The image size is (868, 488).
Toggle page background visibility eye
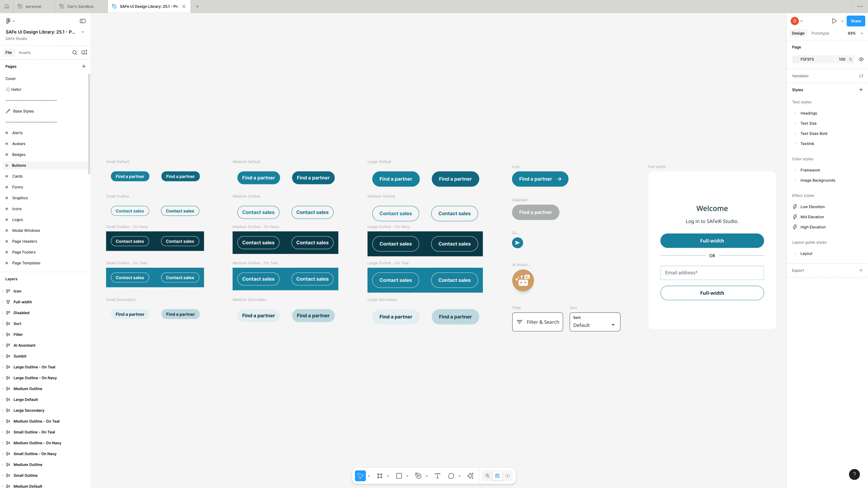click(x=861, y=59)
